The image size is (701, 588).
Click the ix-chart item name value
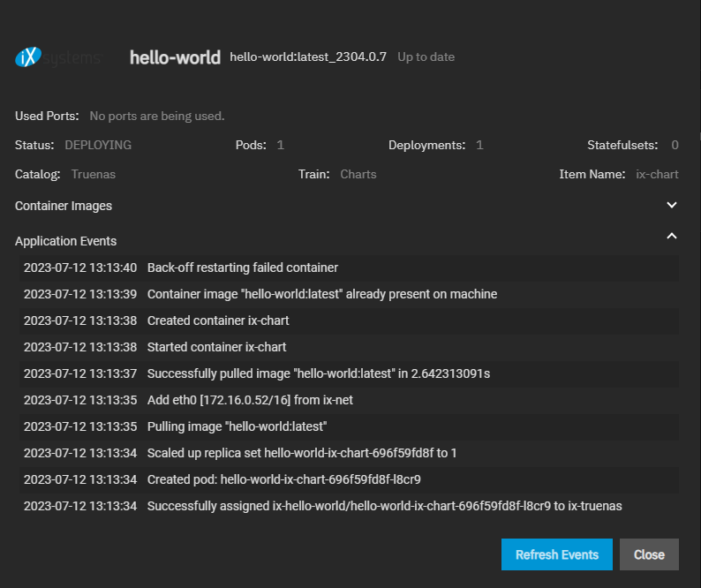tap(657, 174)
